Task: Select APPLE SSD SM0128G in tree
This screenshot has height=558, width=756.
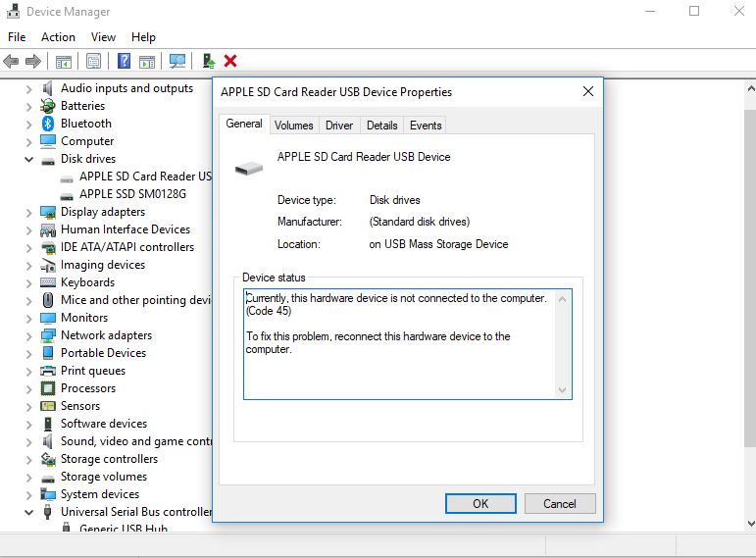Action: (x=132, y=194)
